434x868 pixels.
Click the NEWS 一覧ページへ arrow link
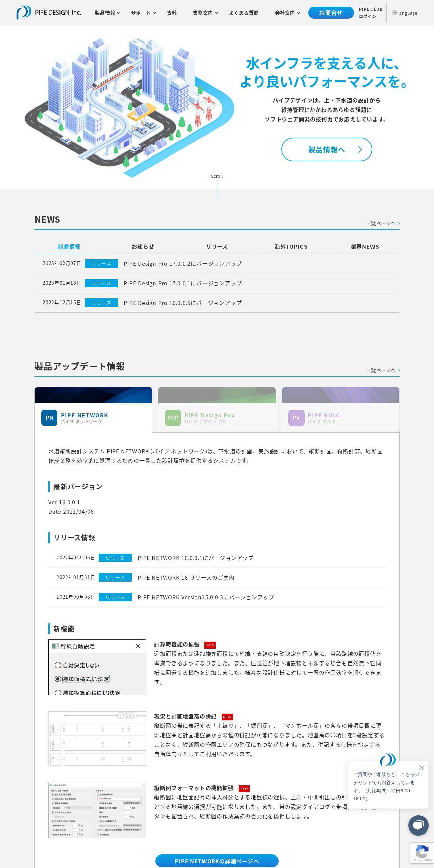point(383,223)
